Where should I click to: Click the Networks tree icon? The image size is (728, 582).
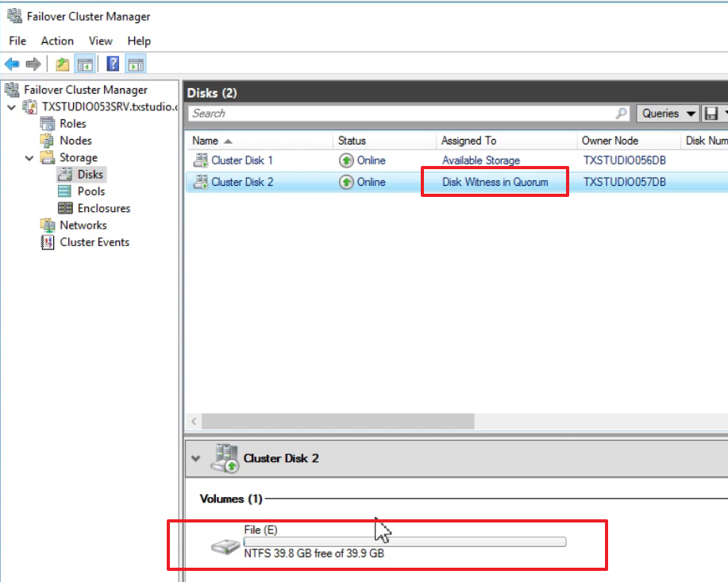tap(48, 225)
